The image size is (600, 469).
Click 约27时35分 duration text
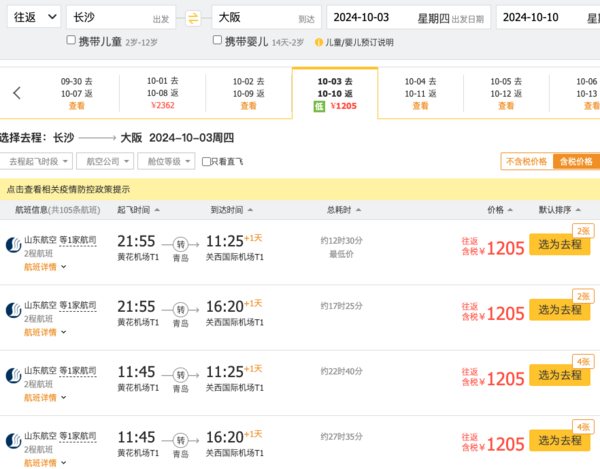click(341, 436)
